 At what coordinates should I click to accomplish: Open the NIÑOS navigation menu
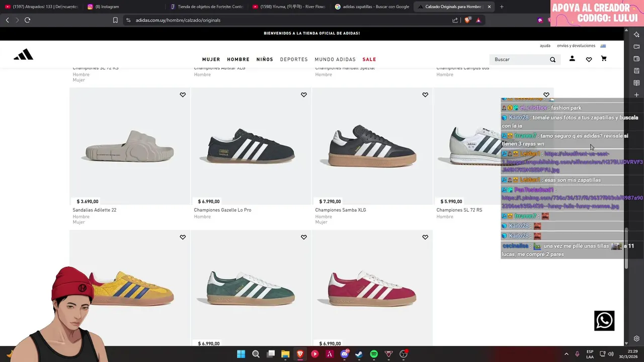[265, 59]
